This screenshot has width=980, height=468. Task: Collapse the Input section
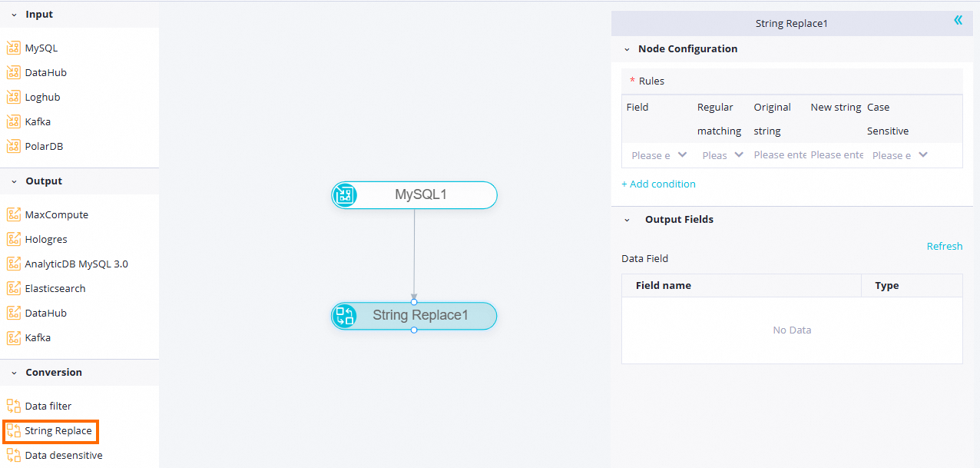coord(14,15)
